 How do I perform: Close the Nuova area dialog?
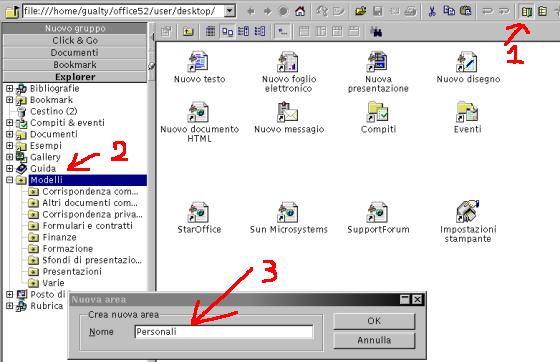click(x=417, y=299)
